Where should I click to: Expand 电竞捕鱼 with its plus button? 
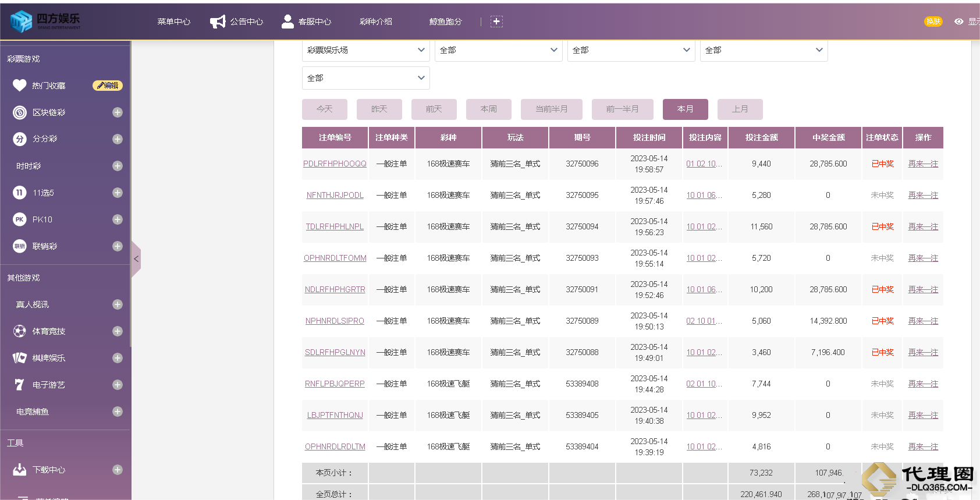[118, 412]
